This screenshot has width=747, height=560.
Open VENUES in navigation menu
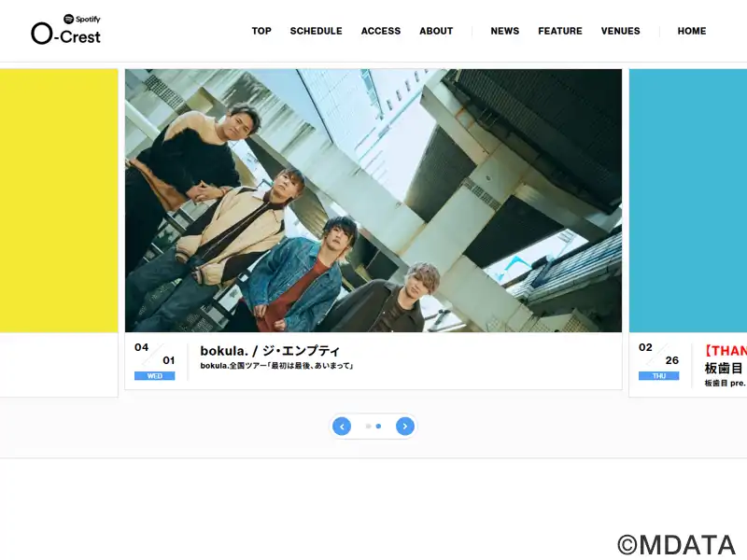[620, 31]
